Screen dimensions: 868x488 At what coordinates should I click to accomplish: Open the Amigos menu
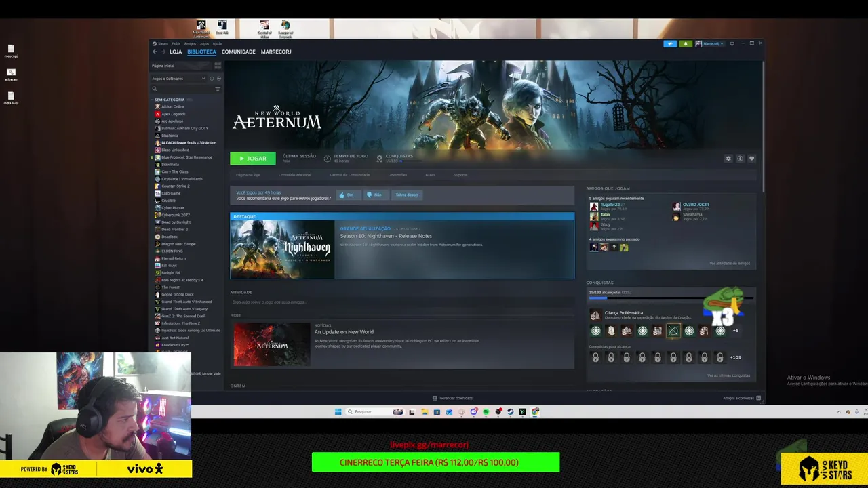tap(190, 43)
